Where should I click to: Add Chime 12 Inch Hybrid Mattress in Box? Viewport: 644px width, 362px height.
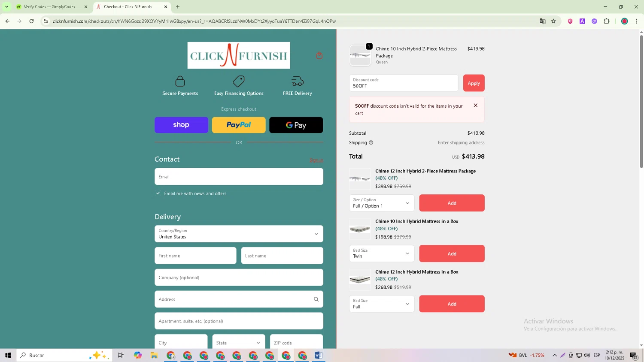coord(452,304)
